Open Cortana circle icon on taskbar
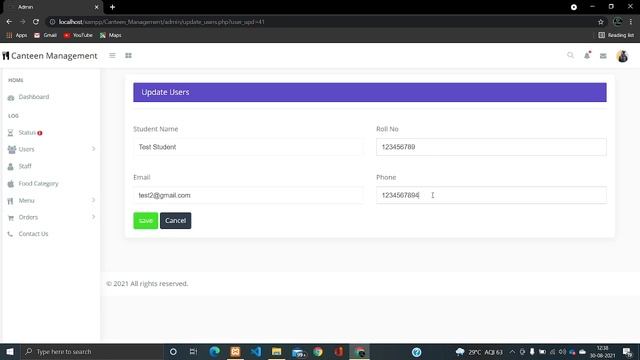This screenshot has height=360, width=640. (x=173, y=351)
